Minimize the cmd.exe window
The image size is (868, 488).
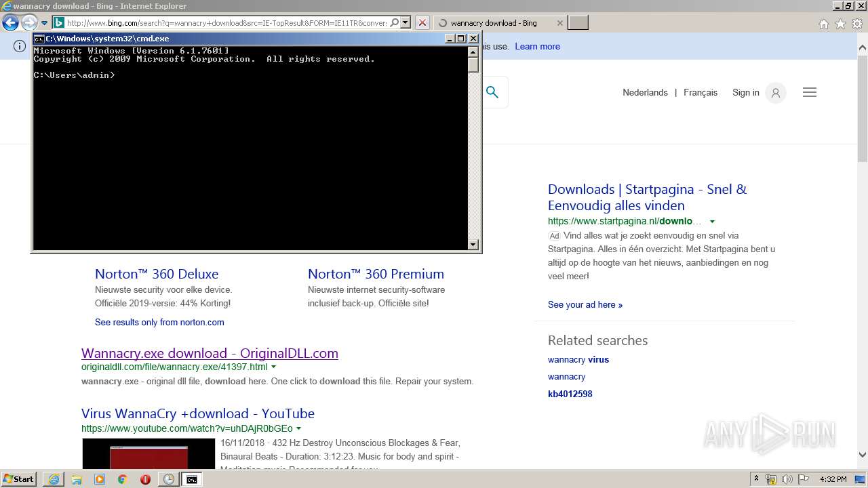click(450, 39)
